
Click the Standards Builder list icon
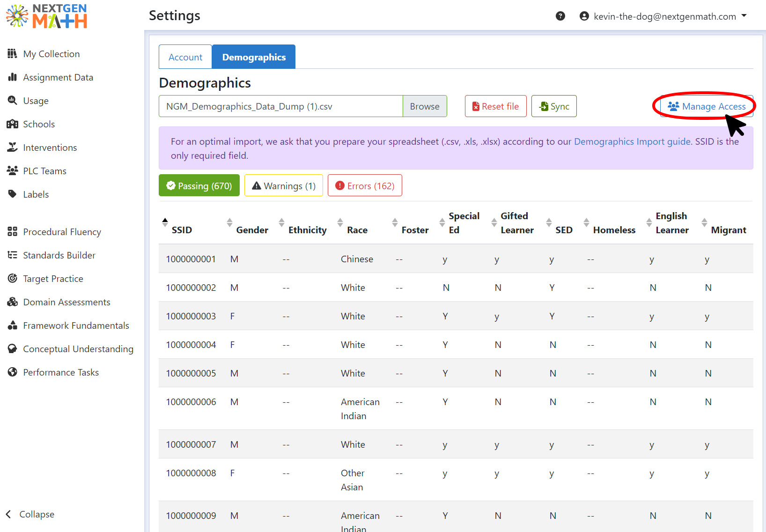[12, 255]
